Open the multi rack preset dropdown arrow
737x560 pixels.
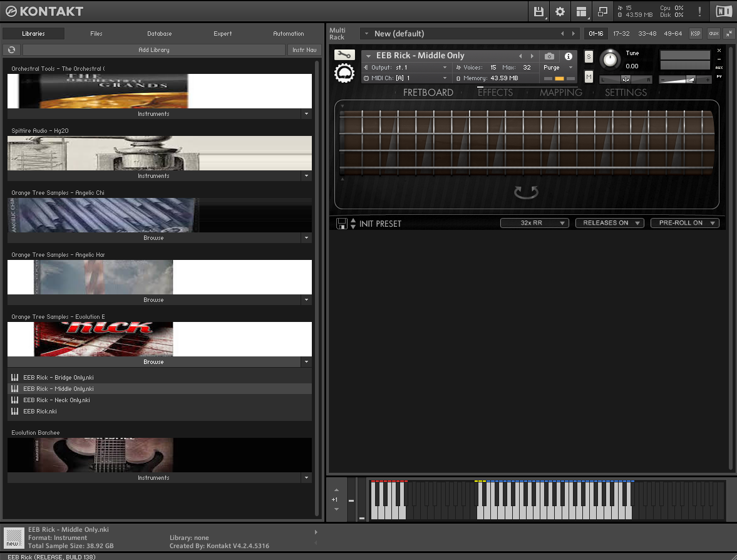(366, 34)
